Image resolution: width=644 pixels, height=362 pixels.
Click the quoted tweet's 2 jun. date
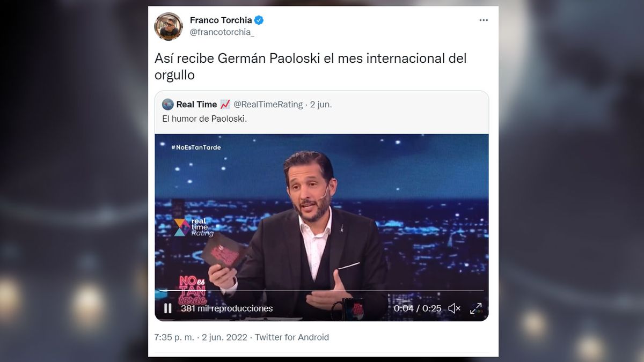[321, 105]
